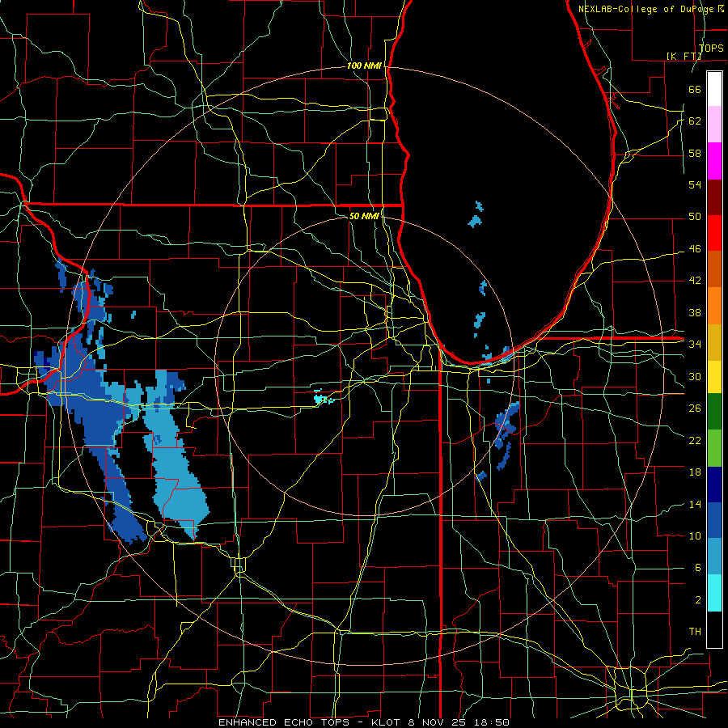
Task: Click the legend value "18"
Action: 695,472
